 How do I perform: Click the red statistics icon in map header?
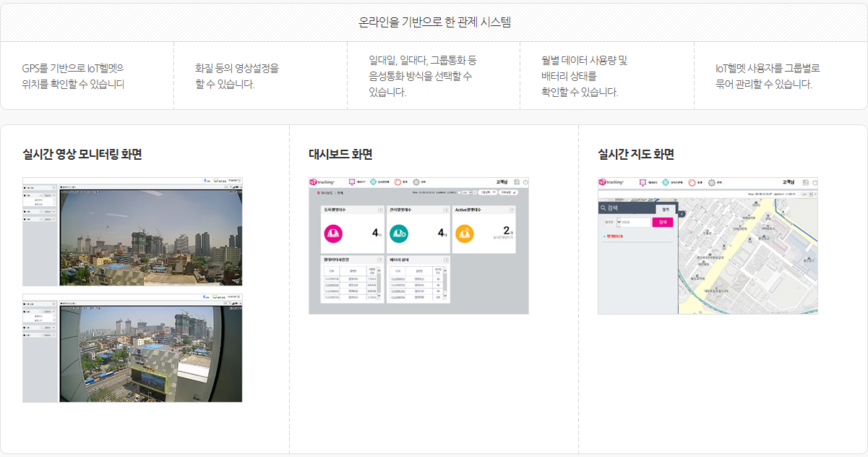tap(692, 183)
